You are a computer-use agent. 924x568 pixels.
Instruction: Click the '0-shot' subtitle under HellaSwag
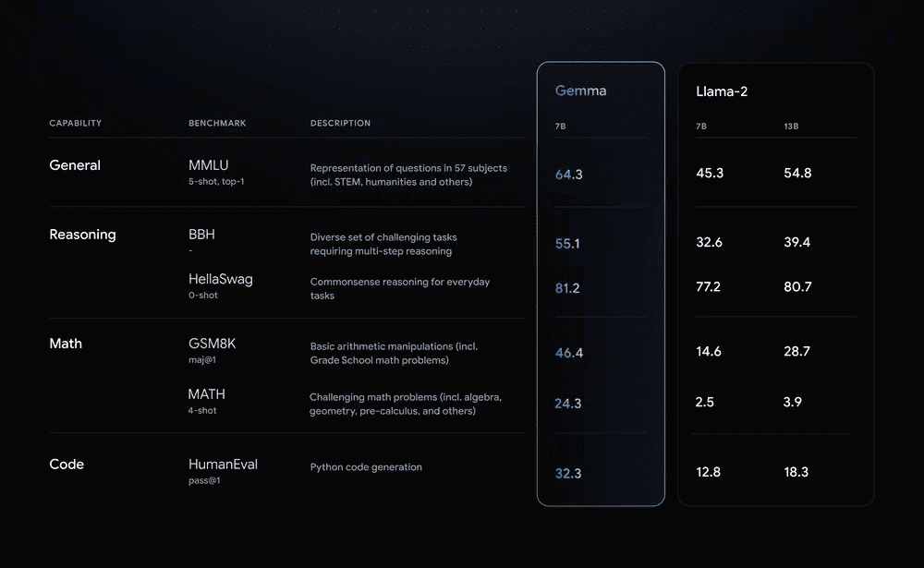coord(203,296)
